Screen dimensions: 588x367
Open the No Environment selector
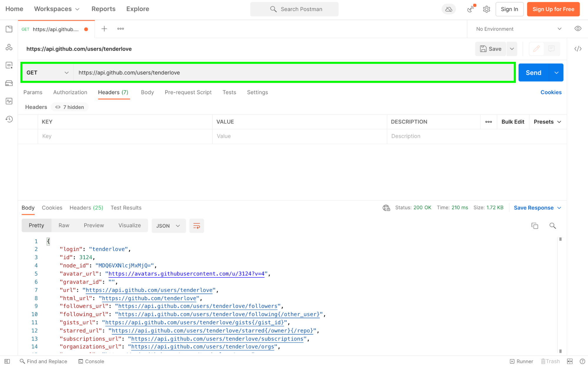point(519,29)
